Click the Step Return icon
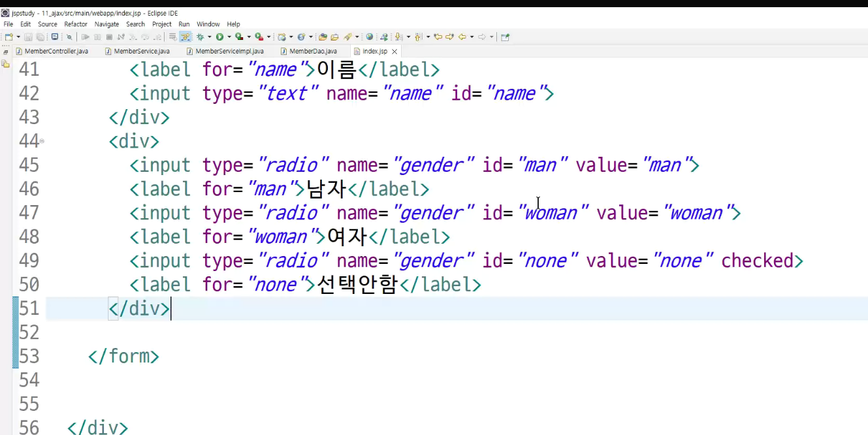 pyautogui.click(x=157, y=37)
